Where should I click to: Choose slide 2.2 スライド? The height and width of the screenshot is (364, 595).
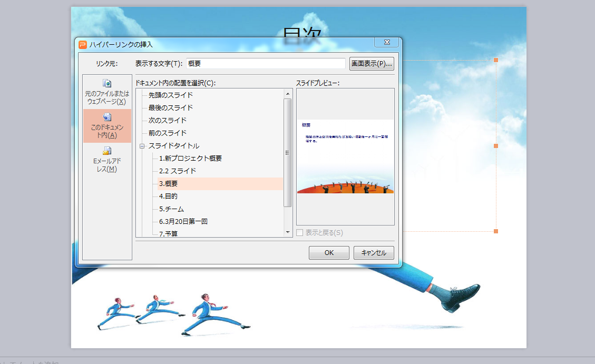[178, 171]
